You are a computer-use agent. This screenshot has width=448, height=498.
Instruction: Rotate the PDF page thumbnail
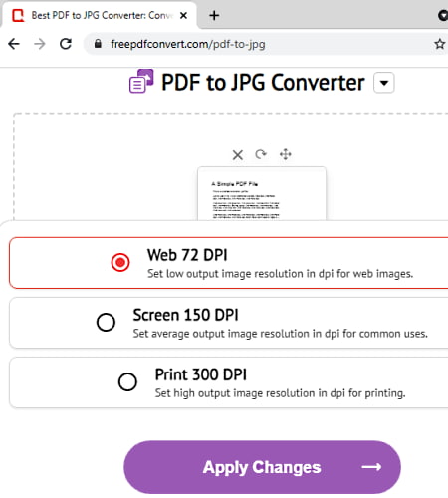tap(261, 154)
